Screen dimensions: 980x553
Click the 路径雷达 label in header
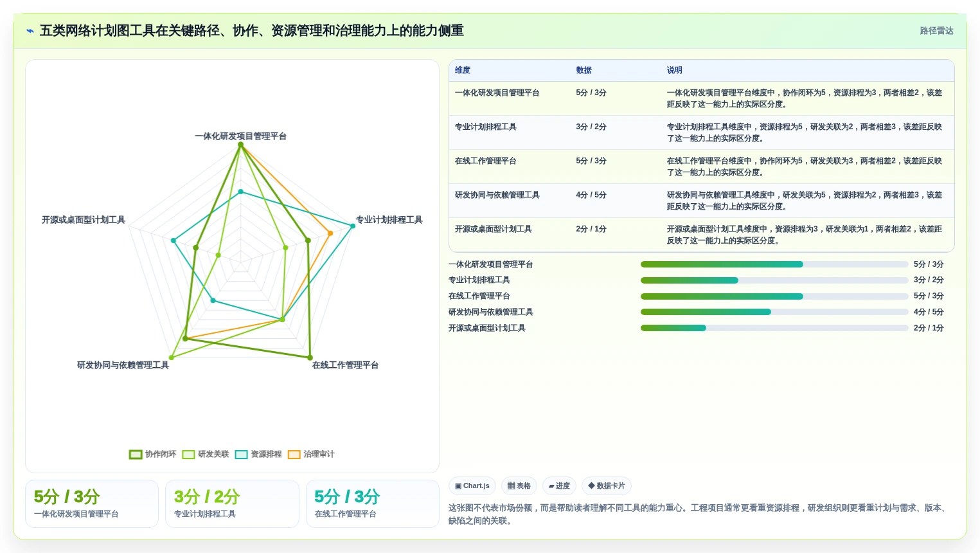point(936,31)
